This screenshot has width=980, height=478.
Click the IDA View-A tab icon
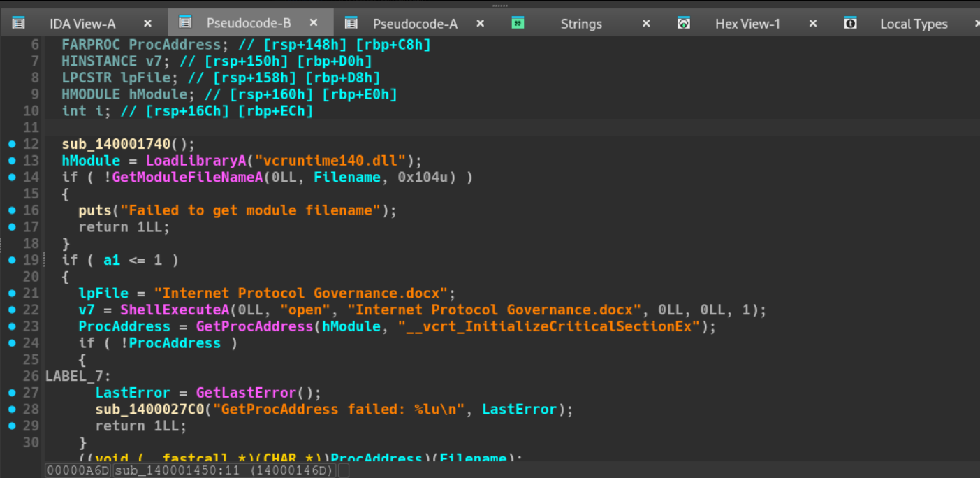click(18, 23)
